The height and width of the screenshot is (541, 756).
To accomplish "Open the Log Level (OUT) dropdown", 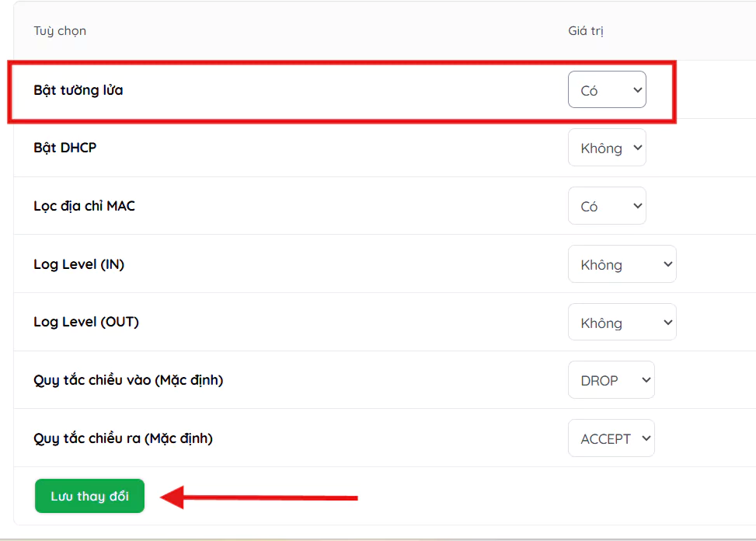I will click(x=621, y=323).
